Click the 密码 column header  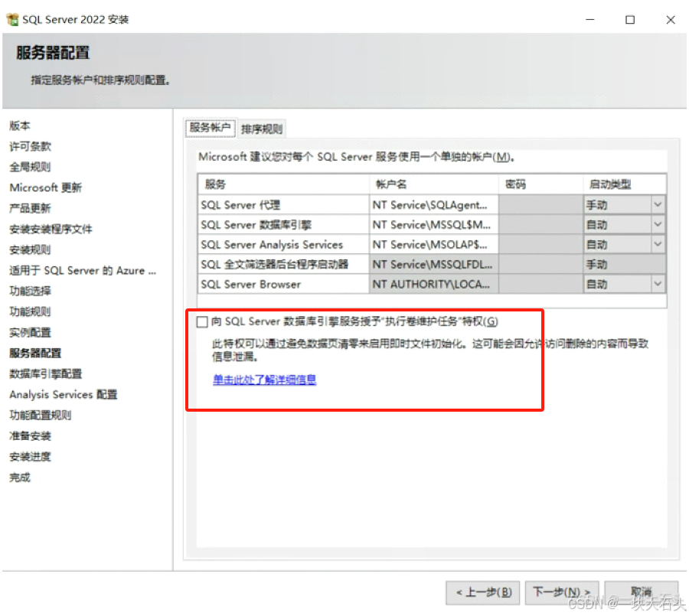click(x=541, y=184)
